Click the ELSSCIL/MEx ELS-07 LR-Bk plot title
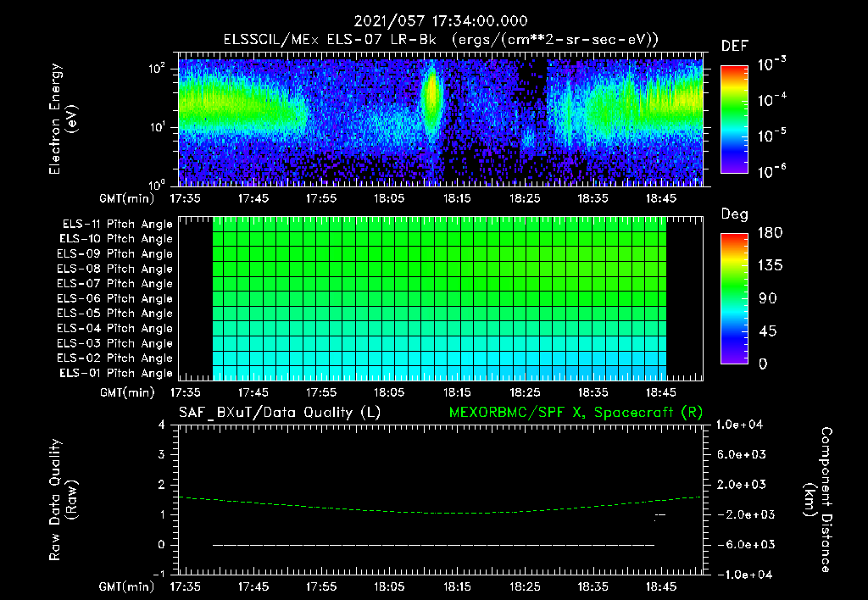Image resolution: width=868 pixels, height=600 pixels. point(441,39)
